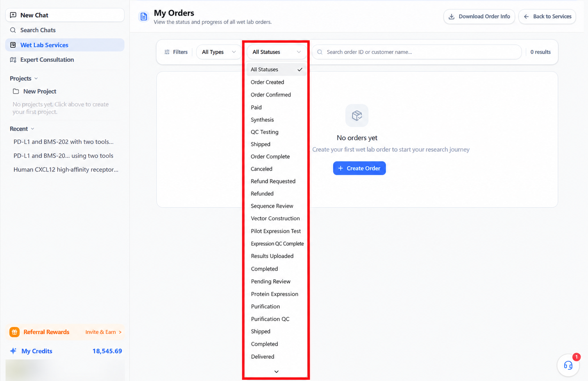Open Wet Lab Services section
Image resolution: width=588 pixels, height=381 pixels.
coord(65,45)
